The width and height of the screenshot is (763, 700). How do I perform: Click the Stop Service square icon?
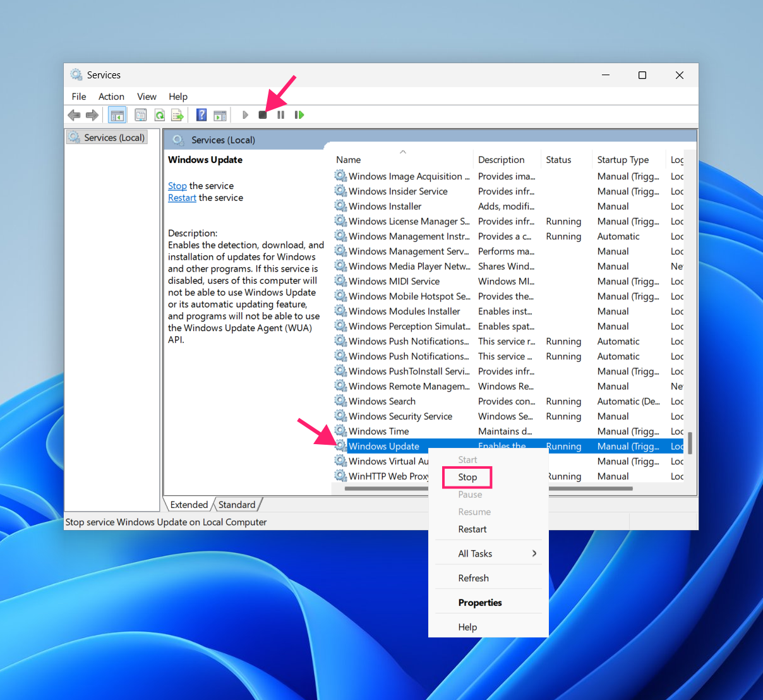tap(263, 115)
